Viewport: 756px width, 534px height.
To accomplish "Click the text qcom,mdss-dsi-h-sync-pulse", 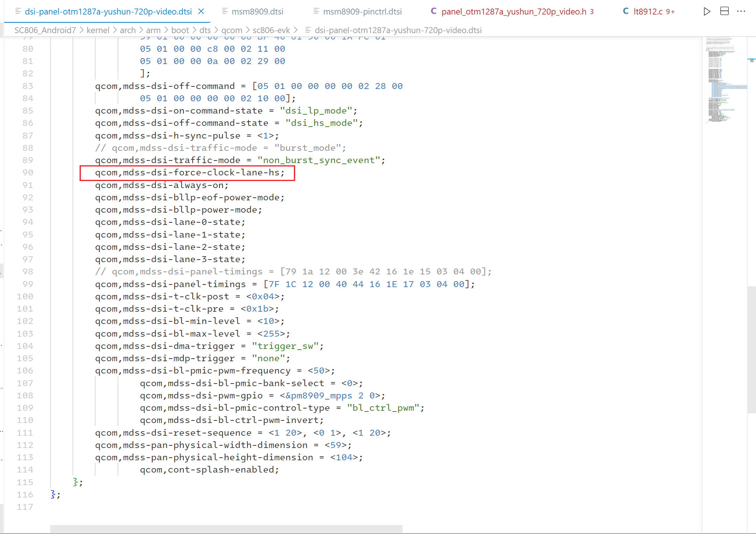I will 167,136.
